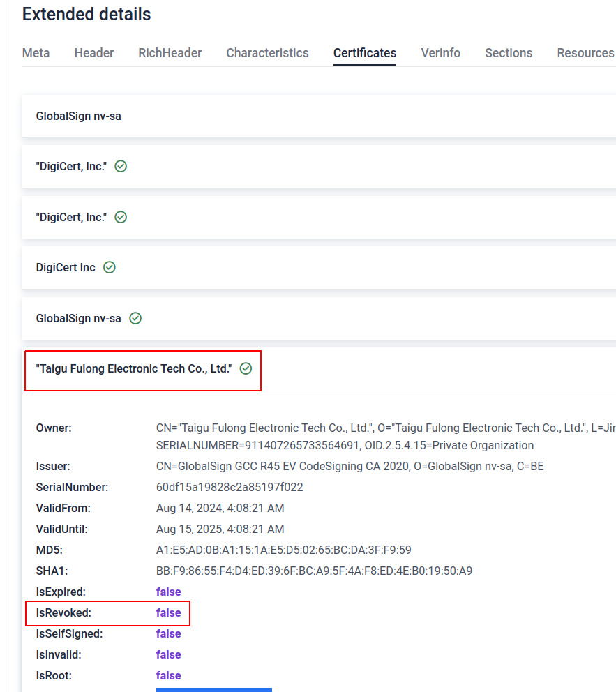Expand the DigiCert Inc certificate row
Image resolution: width=616 pixels, height=692 pixels.
click(319, 267)
